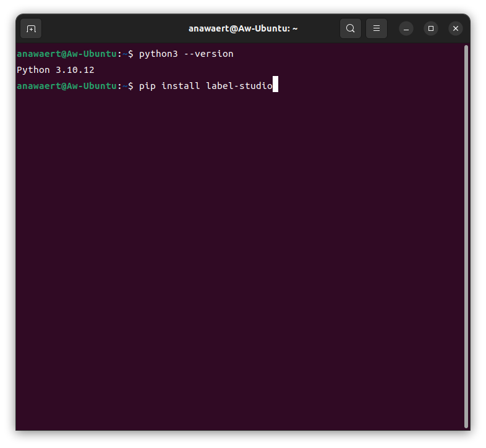This screenshot has height=448, width=486.
Task: Click the version number 3.10.12
Action: (x=75, y=70)
